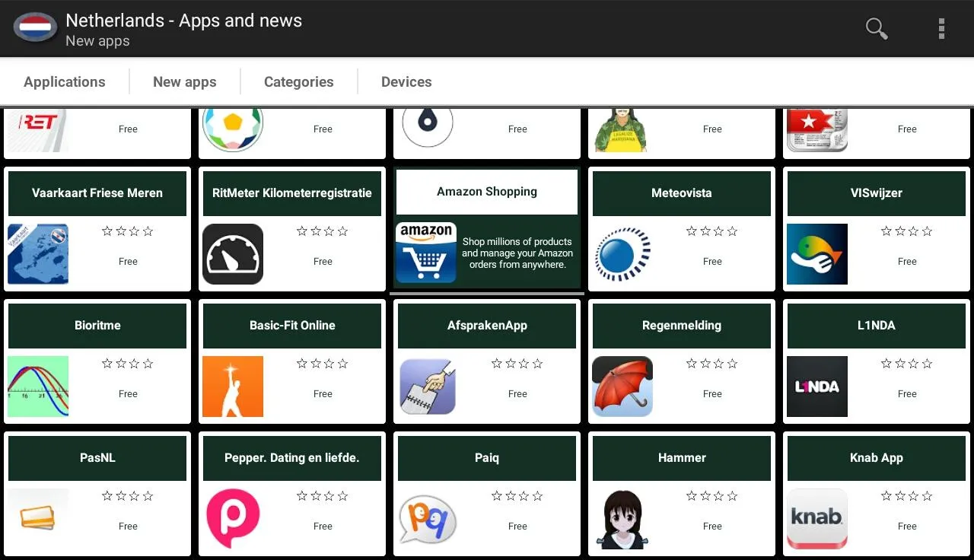Switch to the Applications tab
This screenshot has width=974, height=560.
pyautogui.click(x=65, y=81)
